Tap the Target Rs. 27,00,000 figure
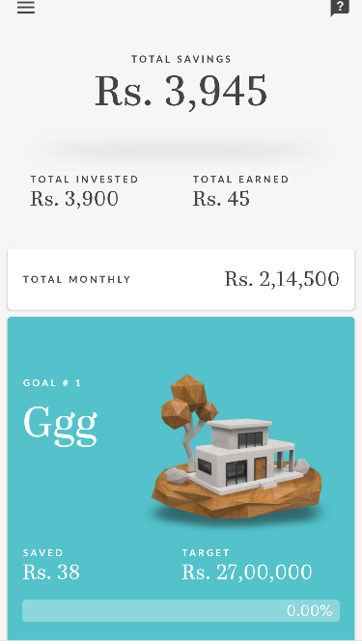Image resolution: width=362 pixels, height=644 pixels. (247, 573)
